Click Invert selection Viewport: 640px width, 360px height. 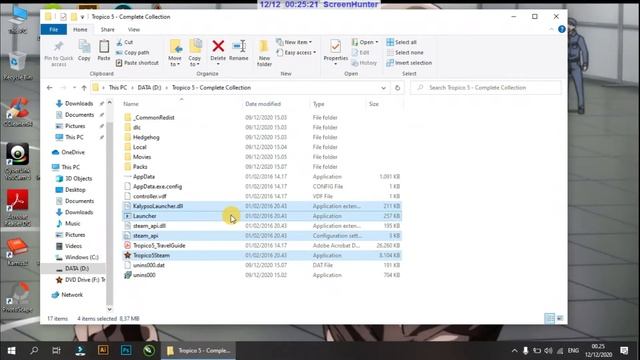click(x=409, y=63)
